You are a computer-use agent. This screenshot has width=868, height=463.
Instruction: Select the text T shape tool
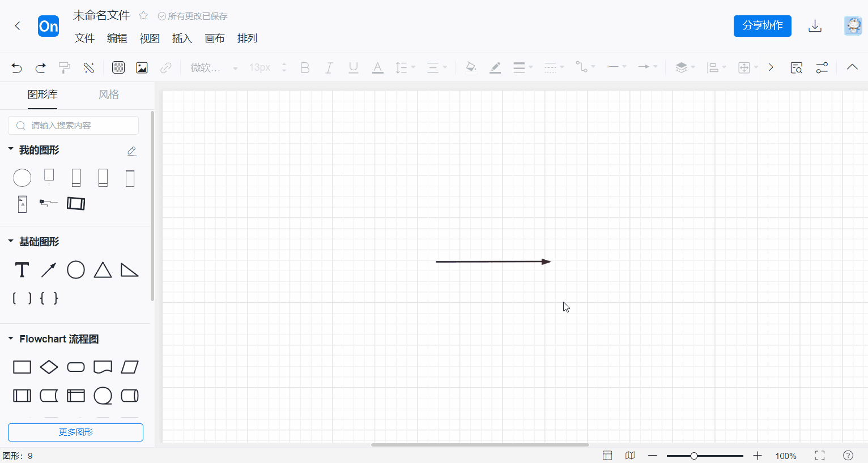(x=22, y=270)
